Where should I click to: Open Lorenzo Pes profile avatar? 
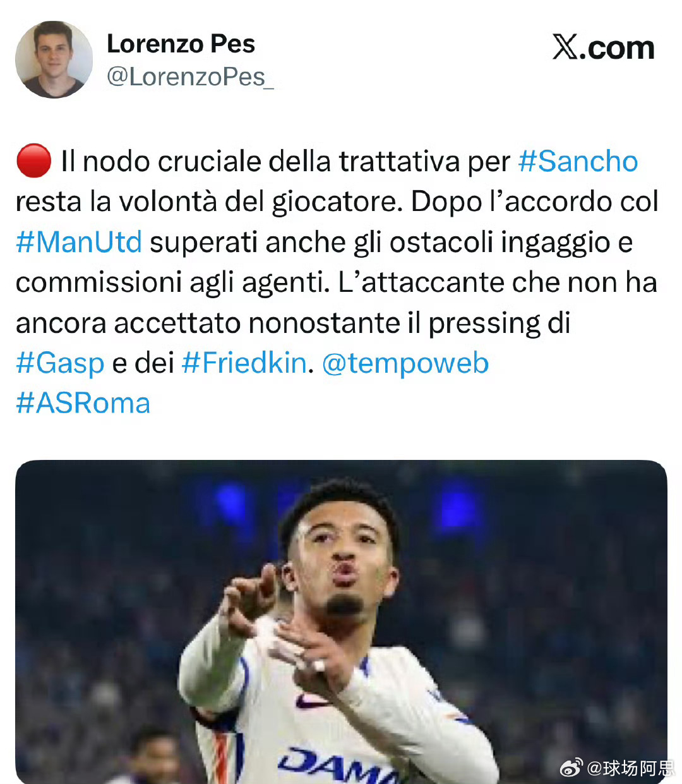[x=54, y=60]
